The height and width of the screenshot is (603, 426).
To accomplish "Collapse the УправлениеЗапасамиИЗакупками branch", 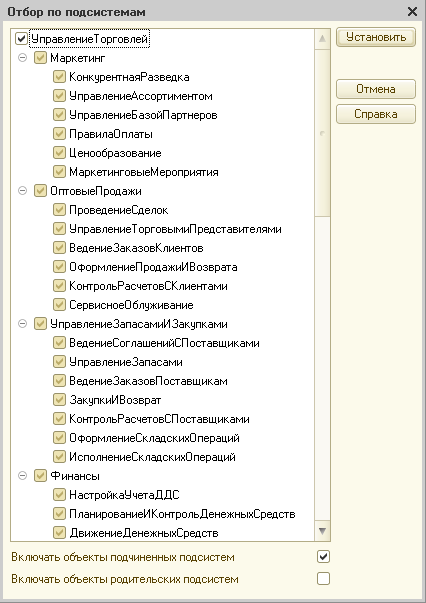I will pyautogui.click(x=23, y=324).
